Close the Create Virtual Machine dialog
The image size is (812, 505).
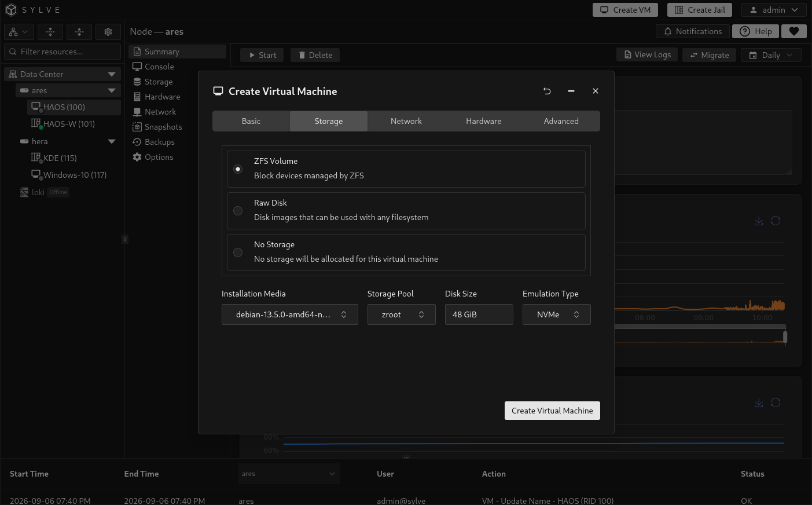[596, 91]
